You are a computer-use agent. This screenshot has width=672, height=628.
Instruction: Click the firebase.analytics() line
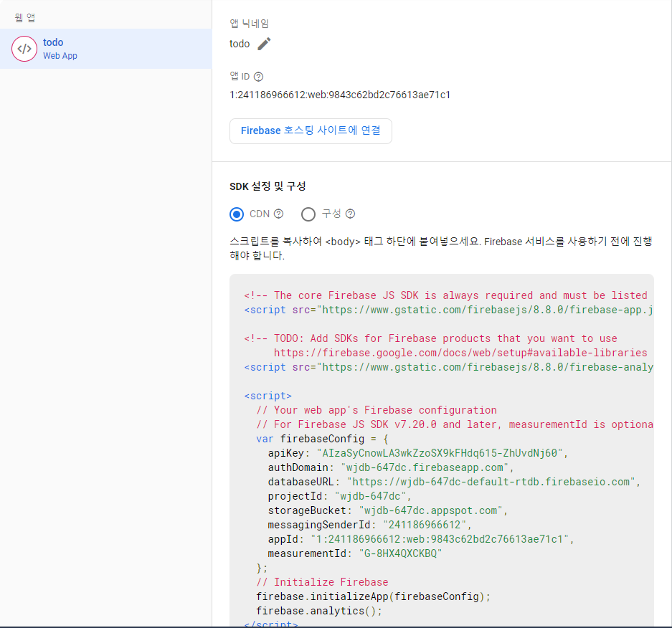click(x=319, y=611)
